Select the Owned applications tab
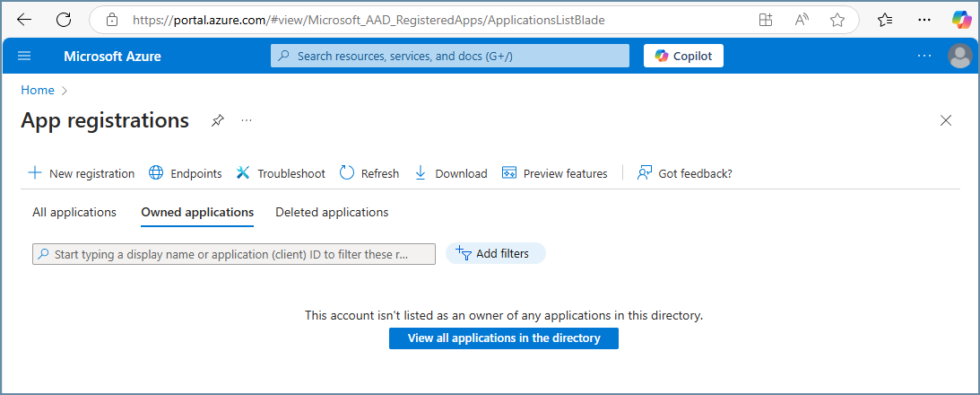 197,212
